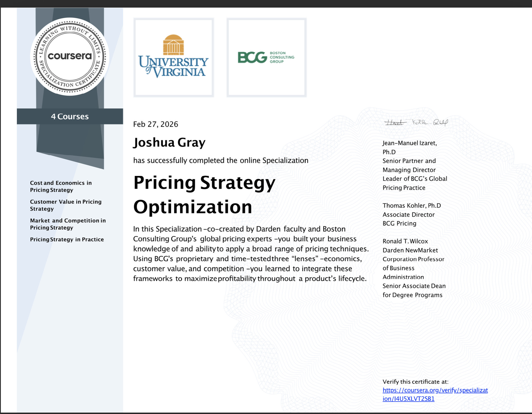Click 'Pricing Strategy in Practice' course

(67, 239)
